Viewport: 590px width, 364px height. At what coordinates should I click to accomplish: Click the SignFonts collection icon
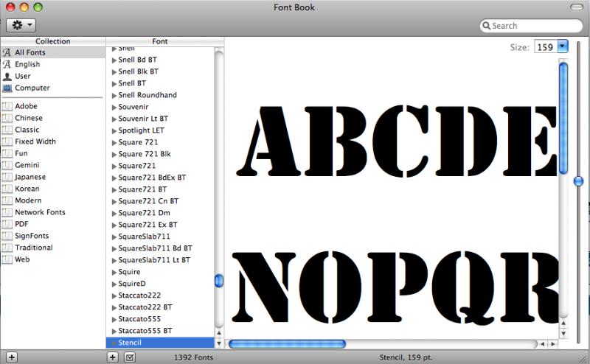[x=7, y=236]
